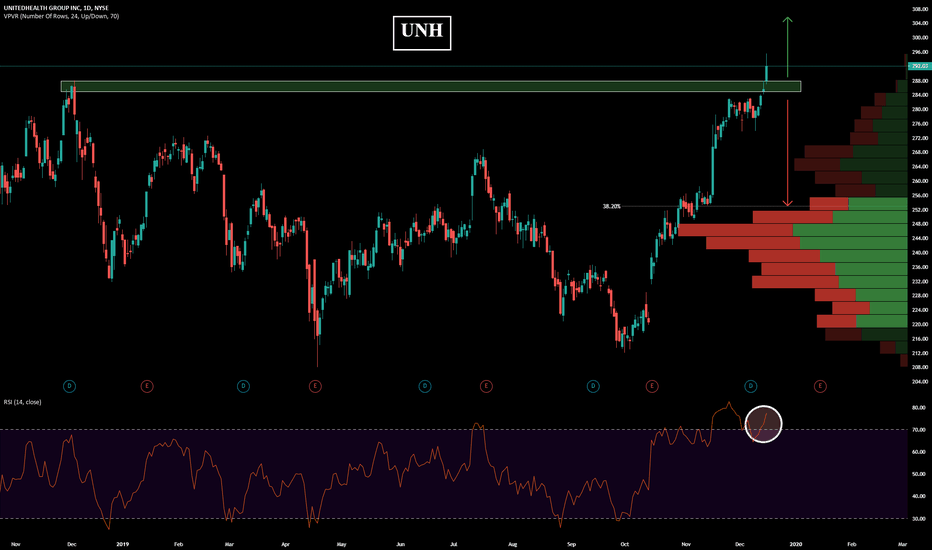Open the earnings marker in January 2019
Viewport: 932px width, 550px height.
click(x=147, y=386)
